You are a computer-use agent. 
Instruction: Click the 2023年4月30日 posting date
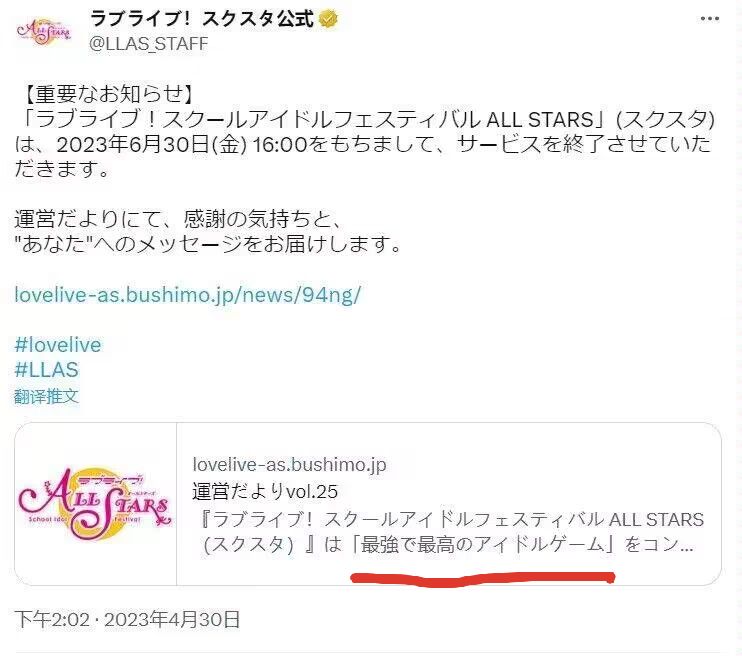tap(172, 619)
